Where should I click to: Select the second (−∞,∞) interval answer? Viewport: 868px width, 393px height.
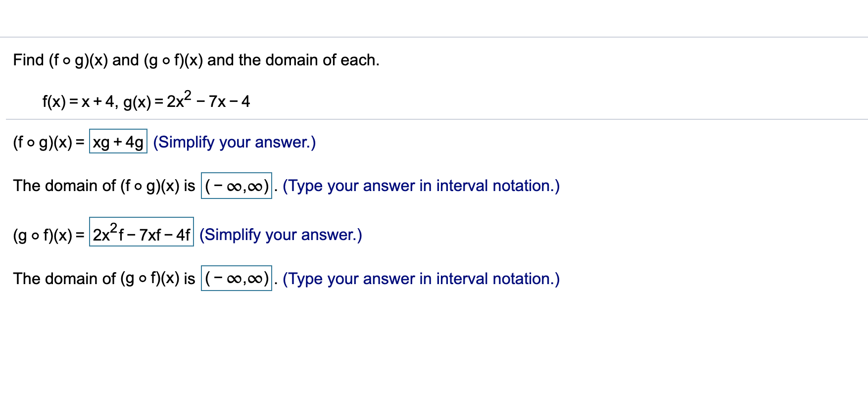pyautogui.click(x=236, y=279)
